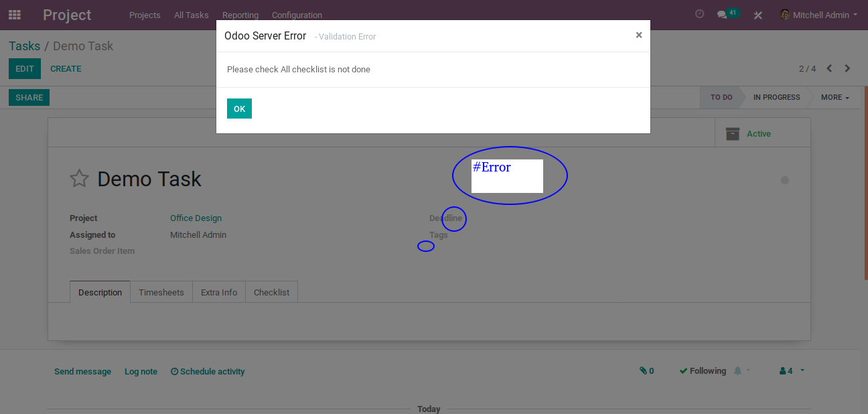Expand the MORE stages dropdown
The image size is (868, 414).
[x=835, y=97]
